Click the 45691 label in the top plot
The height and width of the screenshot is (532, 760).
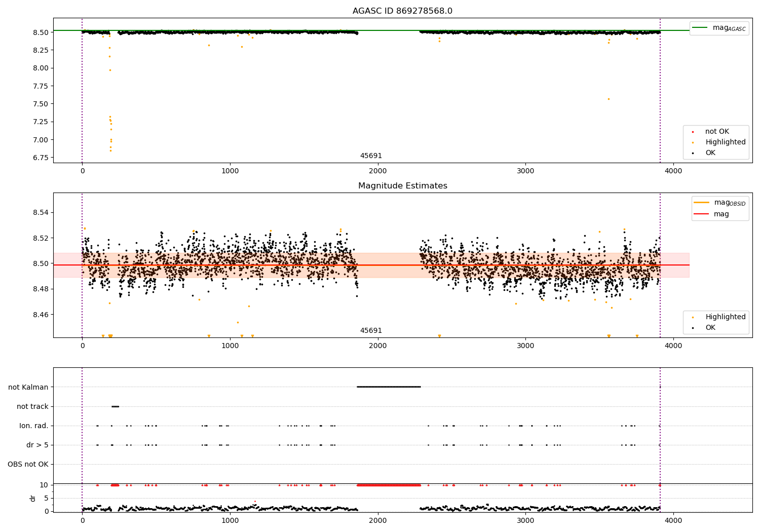[371, 156]
